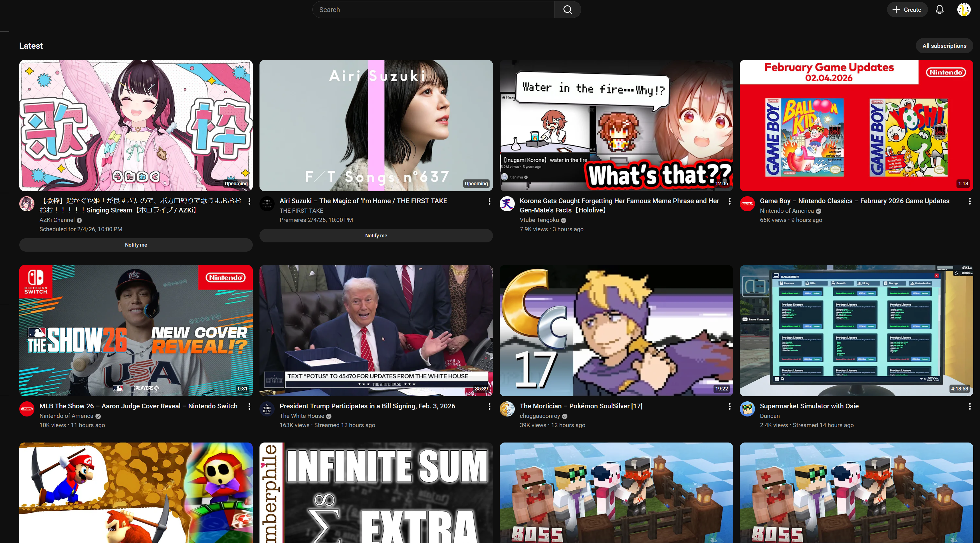Open President Trump Bill Signing video title
Viewport: 980px width, 543px height.
[x=367, y=406]
